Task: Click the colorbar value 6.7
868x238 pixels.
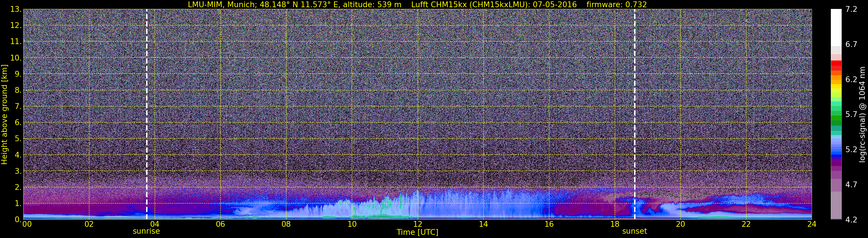Action: (x=851, y=44)
